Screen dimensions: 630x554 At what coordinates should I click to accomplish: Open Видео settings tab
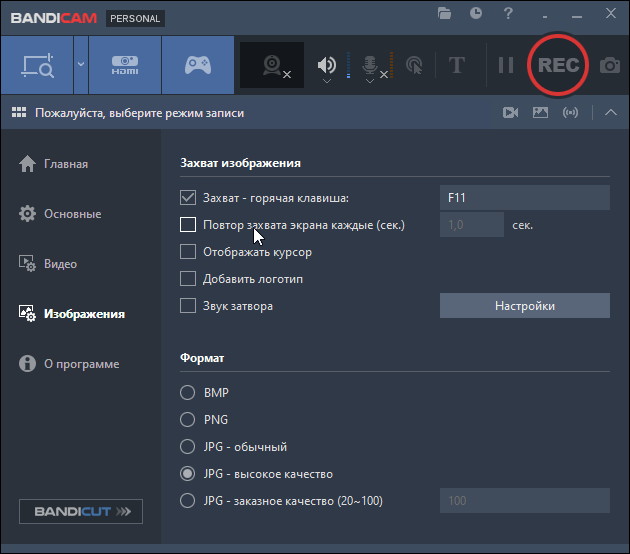click(x=48, y=264)
